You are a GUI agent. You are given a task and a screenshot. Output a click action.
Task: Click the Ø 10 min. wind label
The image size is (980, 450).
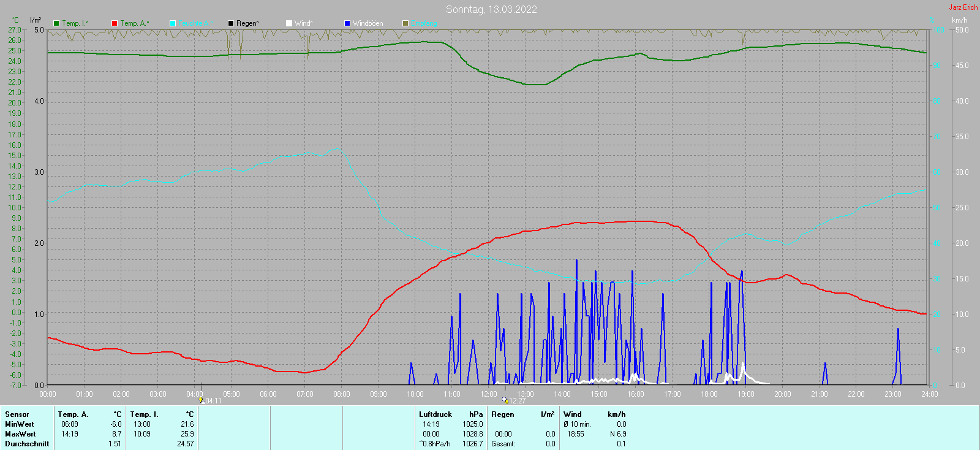coord(577,424)
